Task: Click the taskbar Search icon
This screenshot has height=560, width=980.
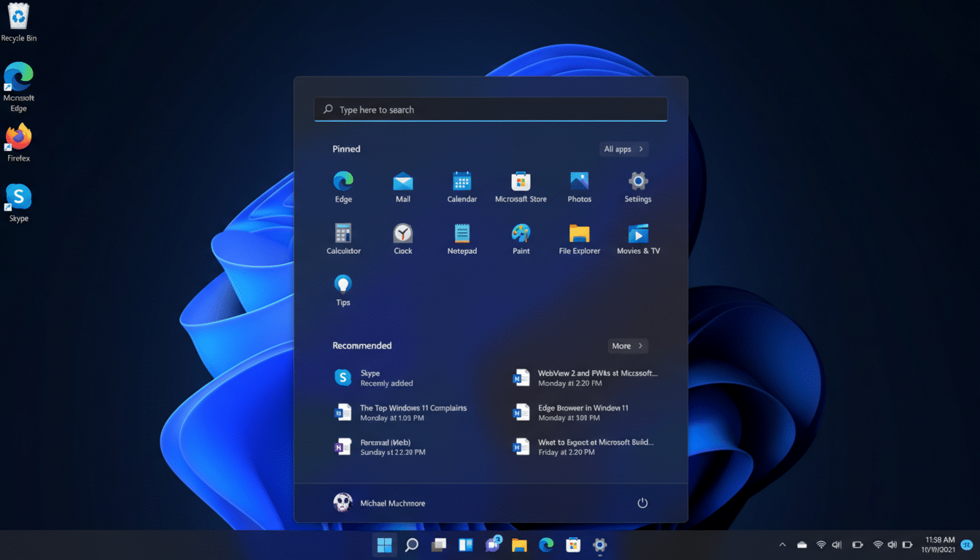Action: 411,545
